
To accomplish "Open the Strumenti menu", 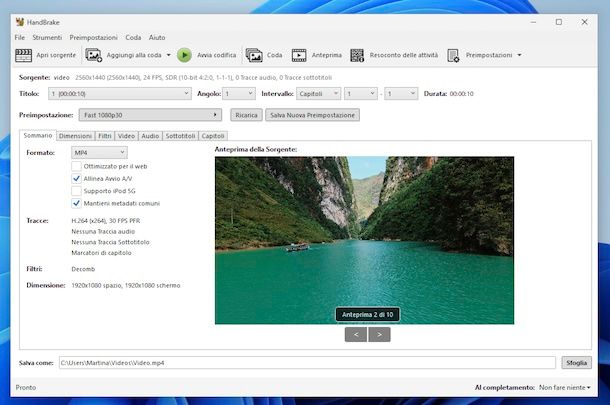I will (47, 37).
